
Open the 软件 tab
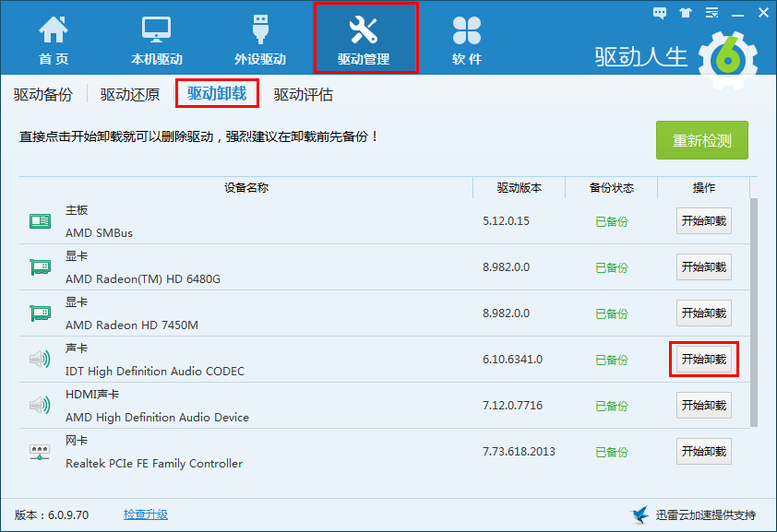pyautogui.click(x=467, y=40)
